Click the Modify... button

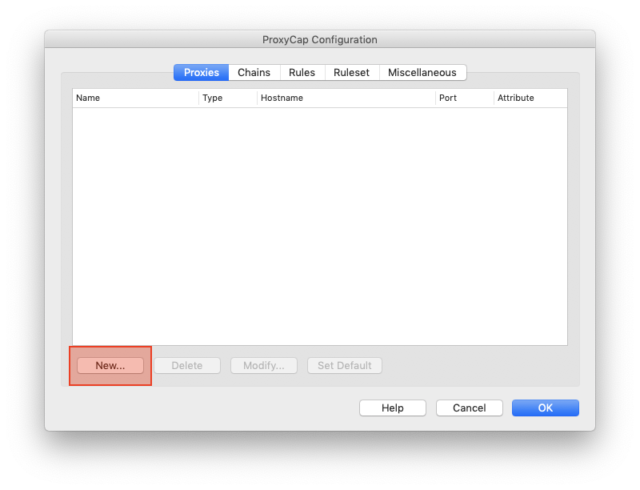click(x=264, y=365)
